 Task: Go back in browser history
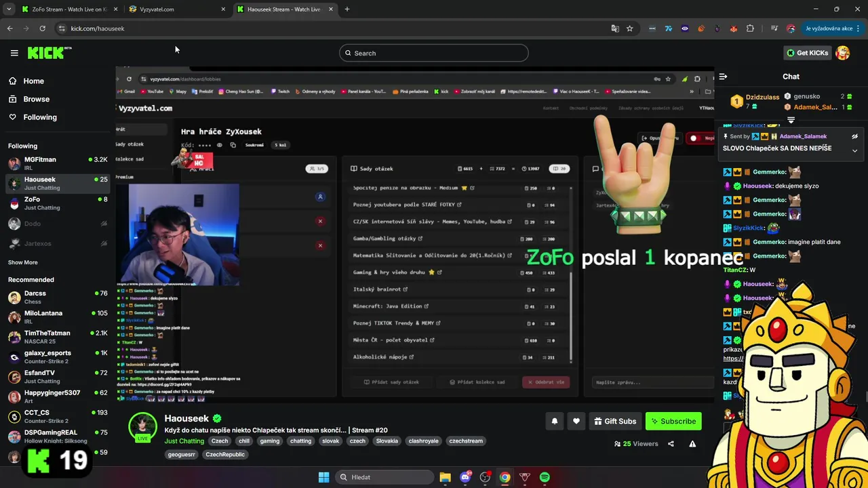[9, 28]
